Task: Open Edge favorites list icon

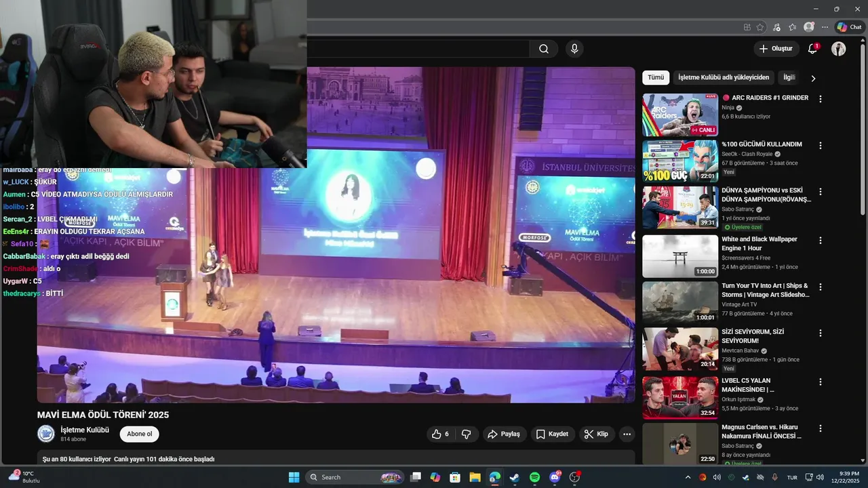Action: [792, 27]
